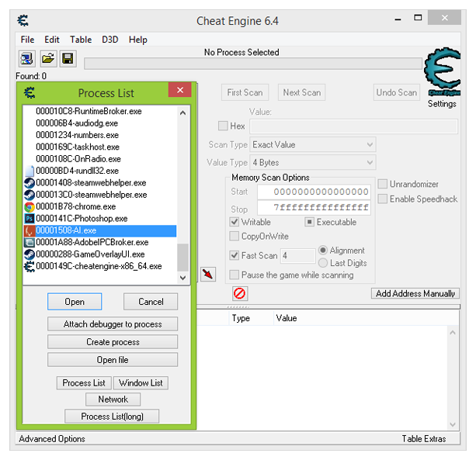The height and width of the screenshot is (460, 476).
Task: Toggle the Executable checkbox
Action: 309,222
